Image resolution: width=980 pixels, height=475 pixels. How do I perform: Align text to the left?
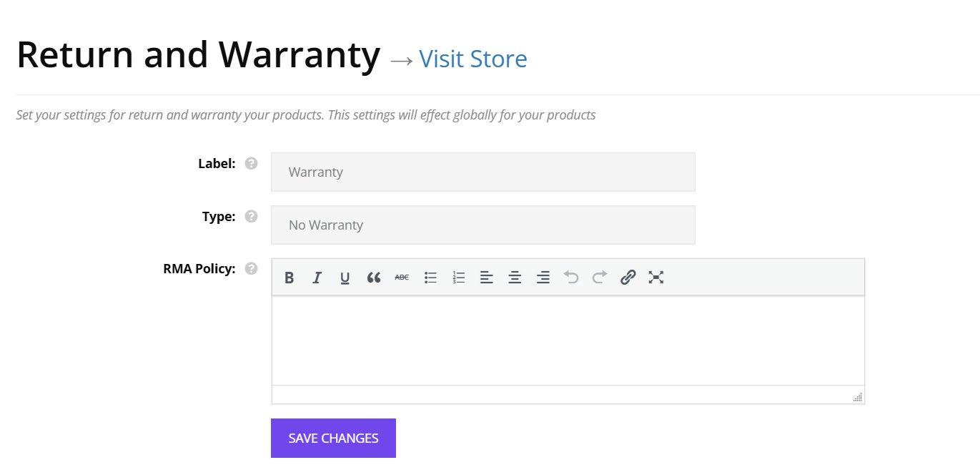pyautogui.click(x=487, y=278)
